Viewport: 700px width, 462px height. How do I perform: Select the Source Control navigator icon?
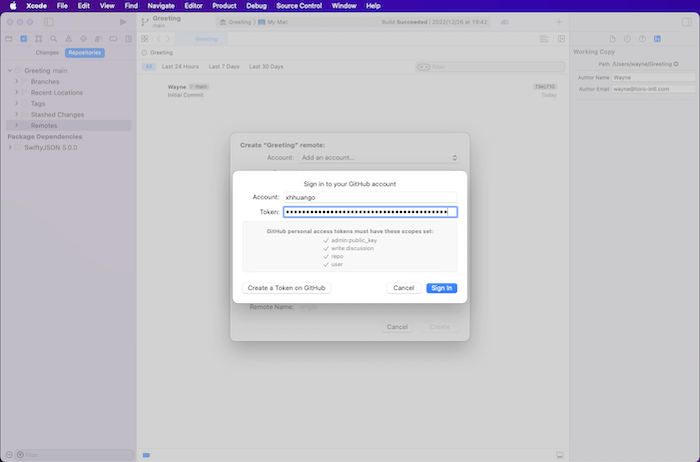pos(24,39)
